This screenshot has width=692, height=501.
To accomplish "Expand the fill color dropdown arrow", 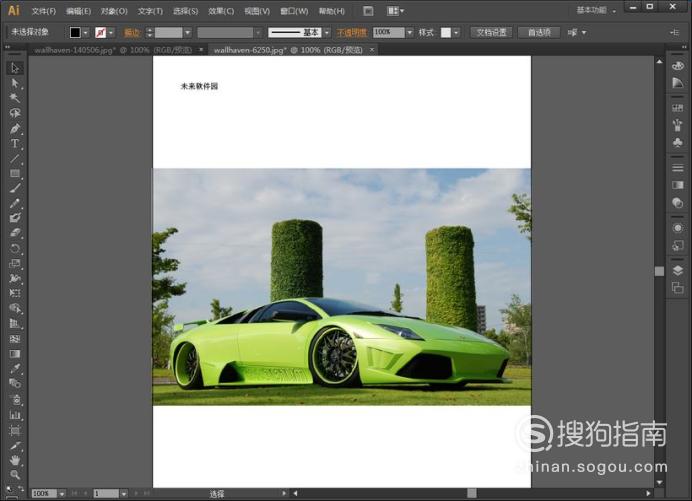I will (86, 33).
